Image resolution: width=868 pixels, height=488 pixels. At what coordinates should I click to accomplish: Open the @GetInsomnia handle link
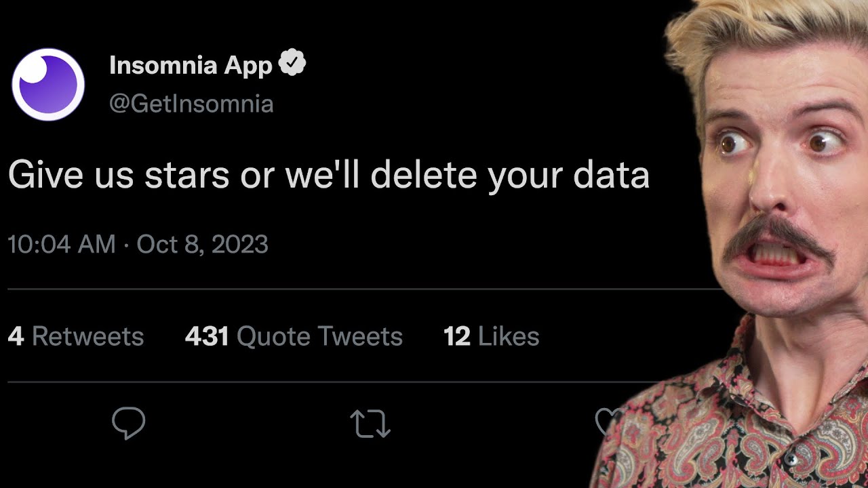191,104
